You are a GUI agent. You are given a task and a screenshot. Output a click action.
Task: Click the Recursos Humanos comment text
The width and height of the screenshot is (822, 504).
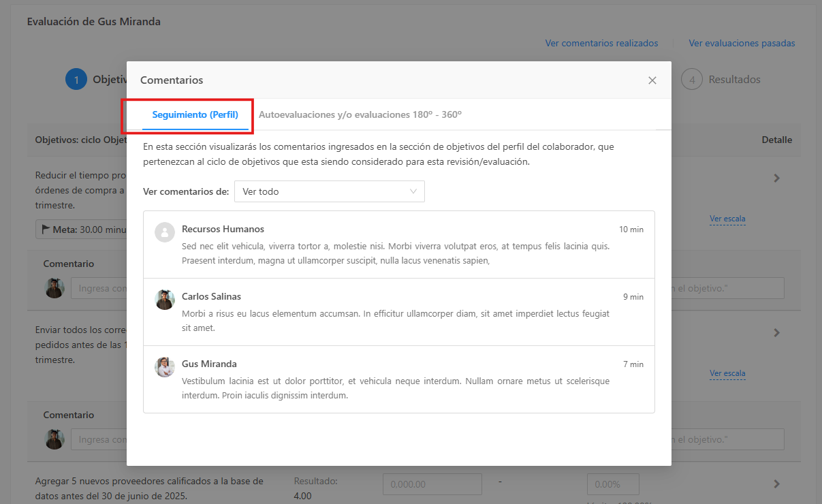coord(396,253)
